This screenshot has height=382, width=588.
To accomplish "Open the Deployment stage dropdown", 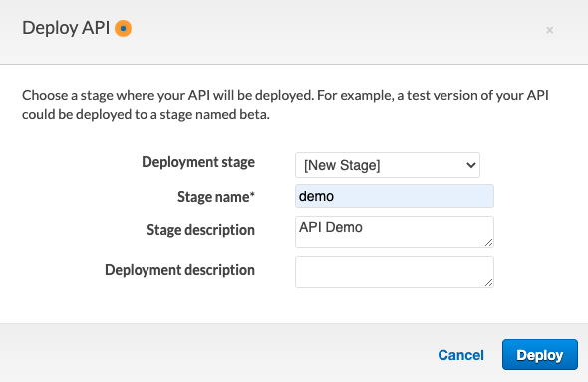I will click(x=388, y=165).
